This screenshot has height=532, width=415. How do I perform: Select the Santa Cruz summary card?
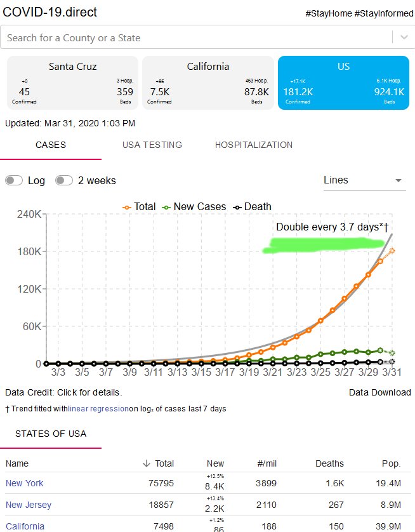(72, 83)
